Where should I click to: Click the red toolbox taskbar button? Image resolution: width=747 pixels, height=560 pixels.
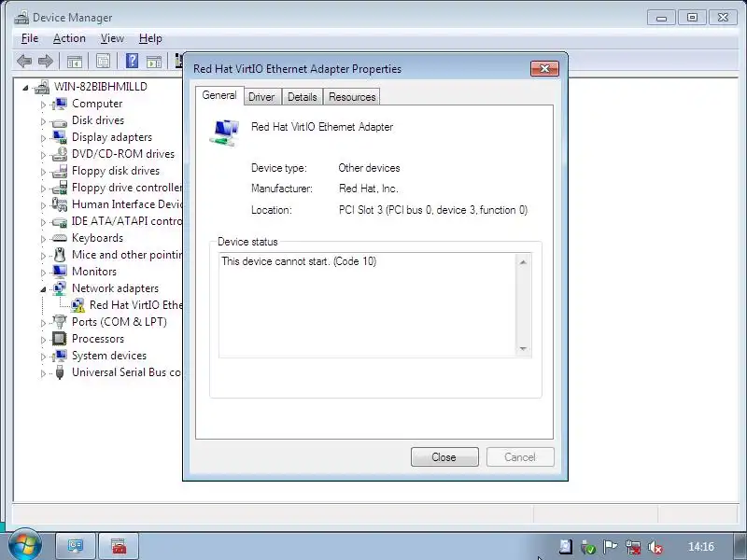point(119,546)
